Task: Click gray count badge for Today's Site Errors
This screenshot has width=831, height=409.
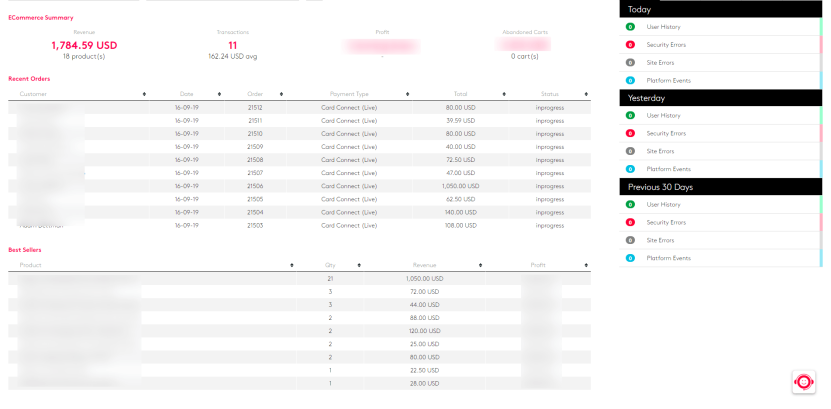Action: pyautogui.click(x=630, y=63)
